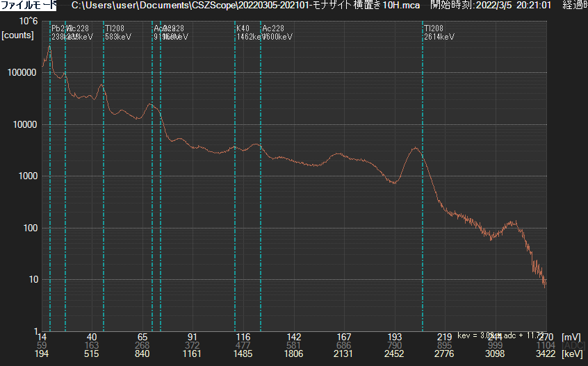Select the K40 1462keV marker label
This screenshot has height=366, width=588.
point(249,33)
